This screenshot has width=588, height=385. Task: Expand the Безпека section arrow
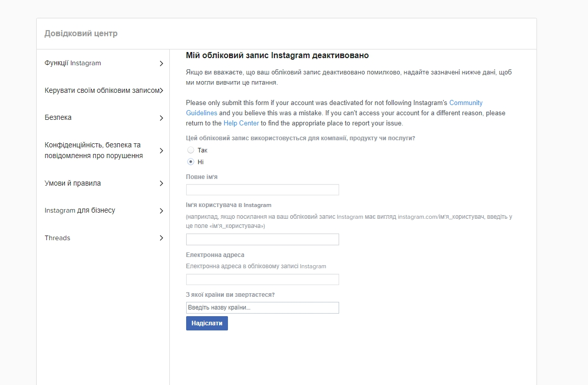pyautogui.click(x=161, y=118)
